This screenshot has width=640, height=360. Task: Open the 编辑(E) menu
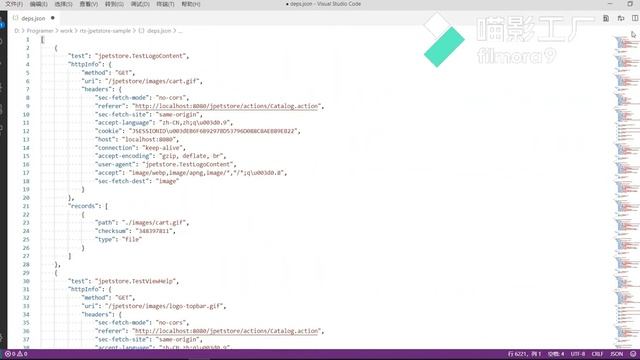pyautogui.click(x=38, y=4)
